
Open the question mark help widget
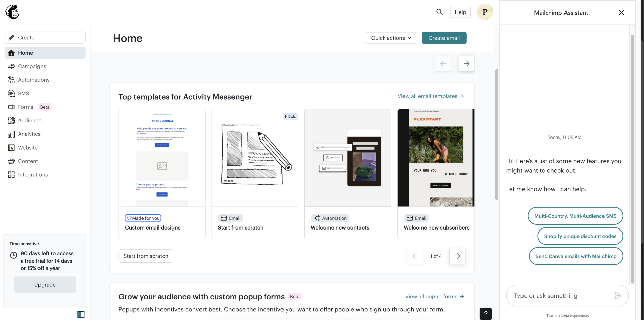coord(486,313)
